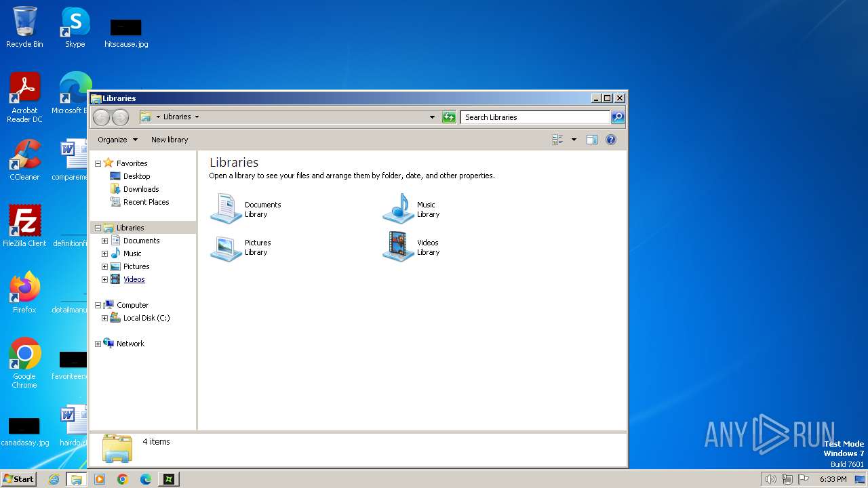Select Network in the navigation pane
Viewport: 868px width, 488px height.
click(130, 344)
